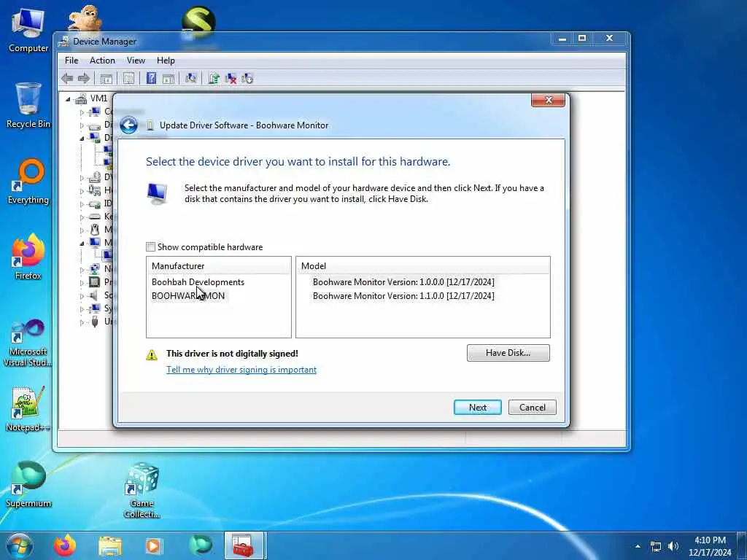Click the Supermium taskbar icon
747x560 pixels.
coord(200,545)
